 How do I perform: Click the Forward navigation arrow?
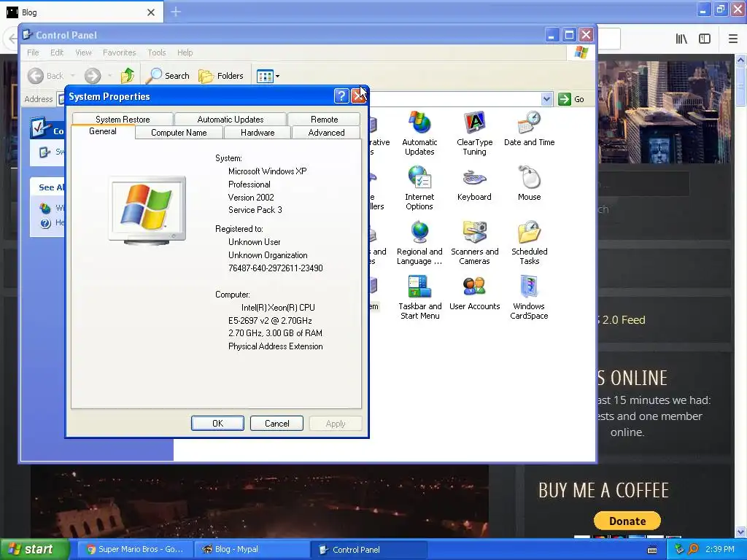coord(93,75)
